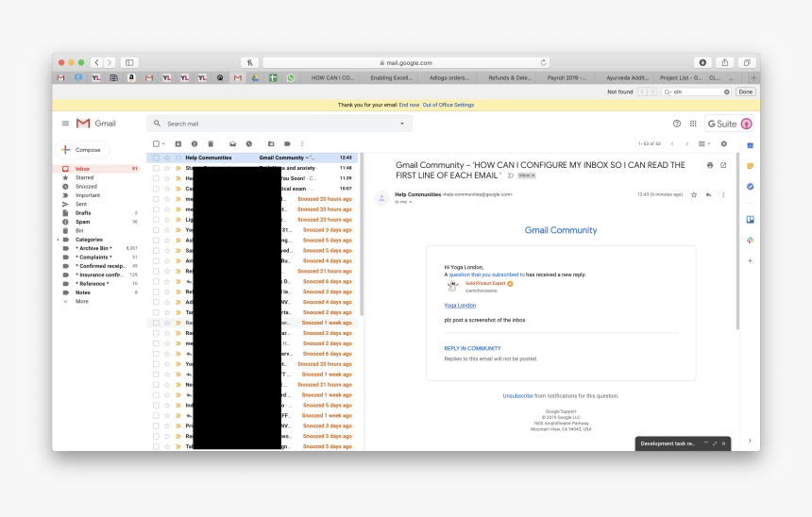This screenshot has width=812, height=517.
Task: Click the Get add-ons plus icon
Action: pyautogui.click(x=750, y=260)
